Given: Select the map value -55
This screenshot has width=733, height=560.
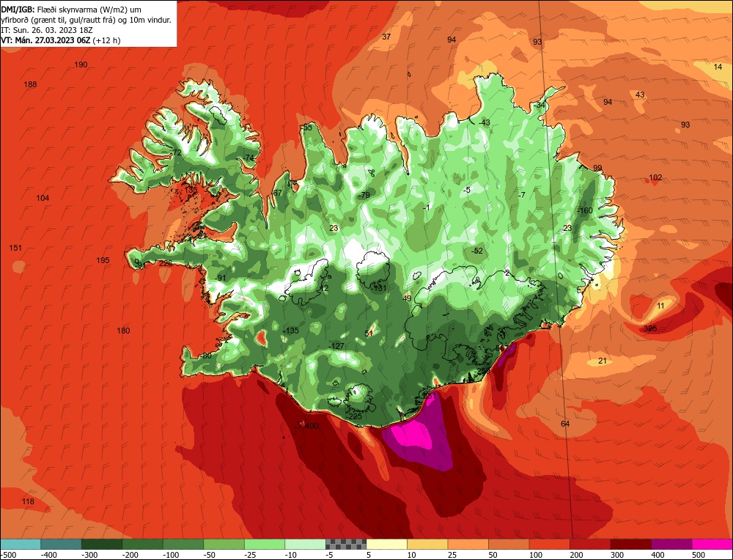Looking at the screenshot, I should (x=306, y=127).
